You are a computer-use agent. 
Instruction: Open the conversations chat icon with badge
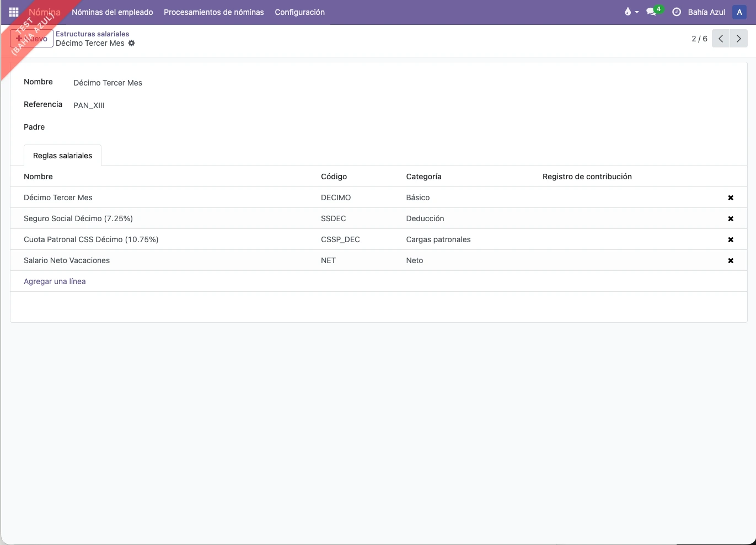coord(655,12)
